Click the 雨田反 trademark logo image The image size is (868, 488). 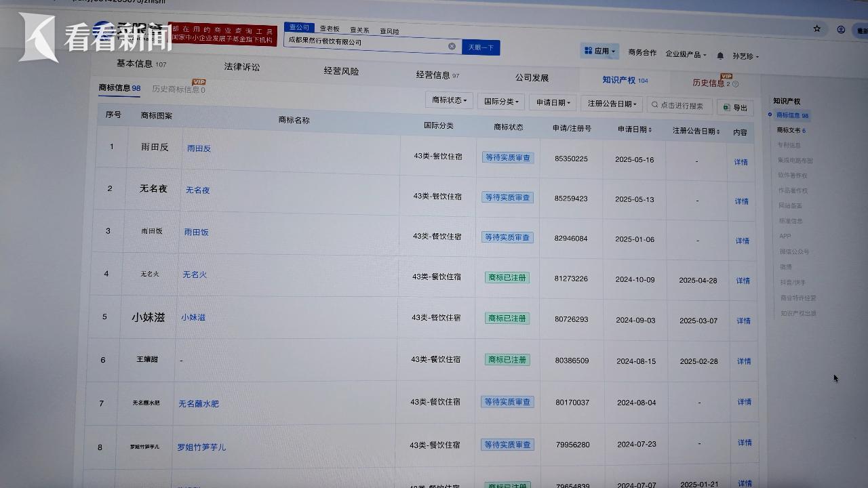[x=155, y=146]
